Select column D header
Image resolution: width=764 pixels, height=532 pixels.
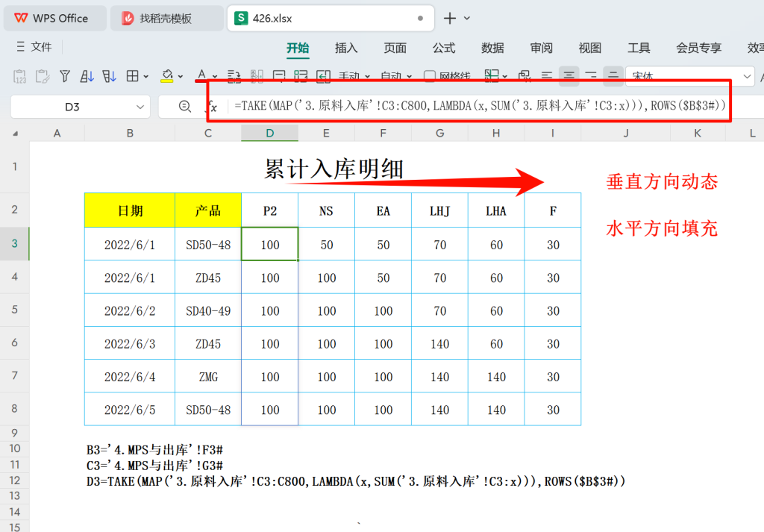click(x=269, y=133)
